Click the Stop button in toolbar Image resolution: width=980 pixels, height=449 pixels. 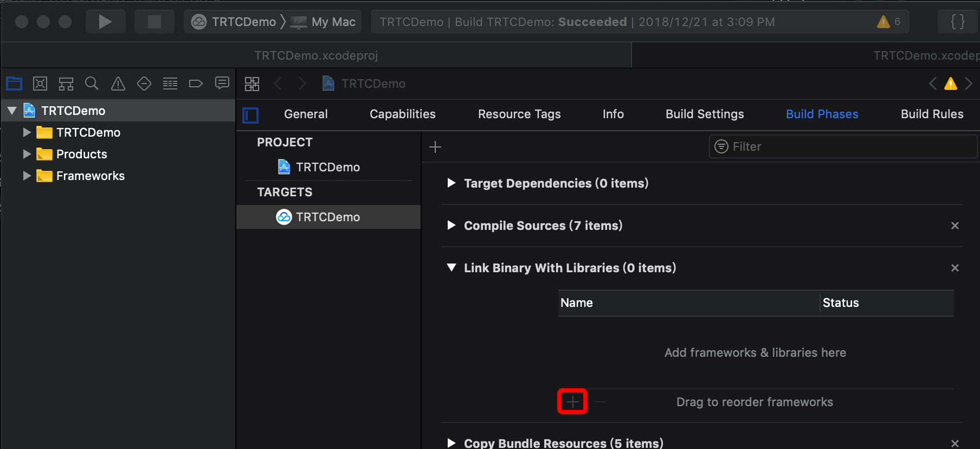coord(154,22)
